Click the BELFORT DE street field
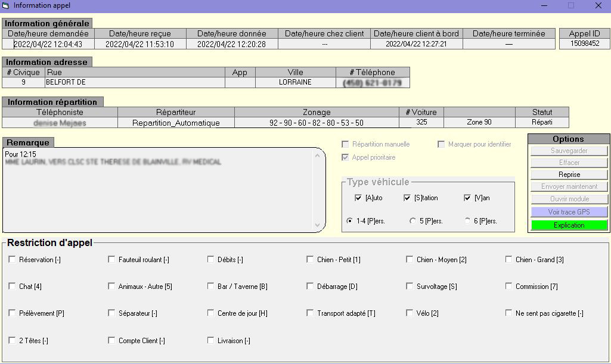611x364 pixels. tap(135, 82)
